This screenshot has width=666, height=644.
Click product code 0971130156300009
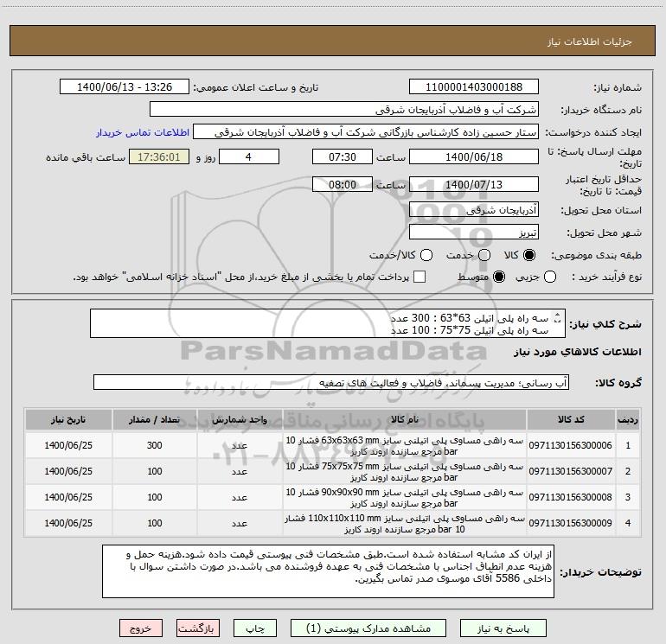(x=571, y=523)
